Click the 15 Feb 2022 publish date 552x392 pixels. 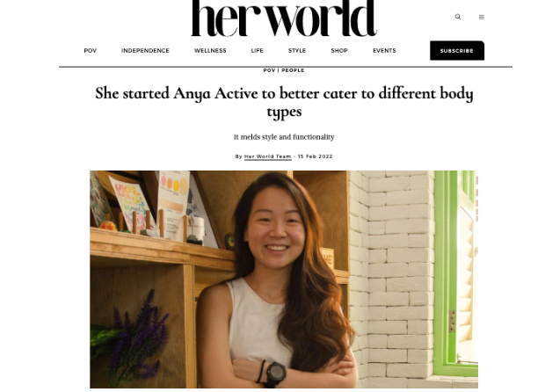315,156
